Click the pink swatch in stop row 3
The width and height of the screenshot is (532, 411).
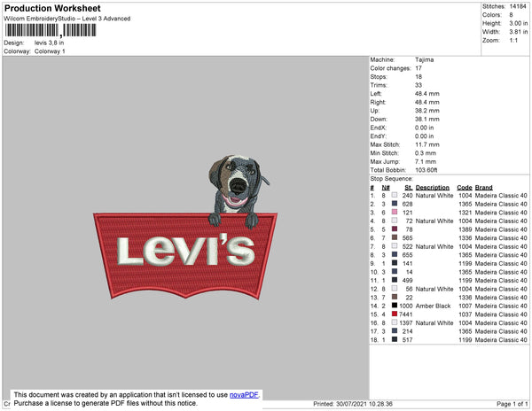(395, 212)
